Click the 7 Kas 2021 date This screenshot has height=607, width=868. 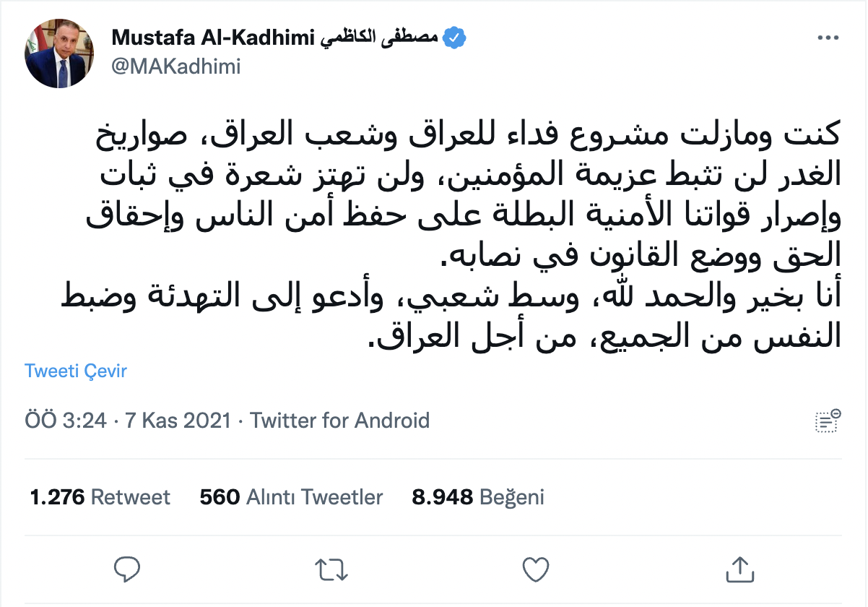177,420
